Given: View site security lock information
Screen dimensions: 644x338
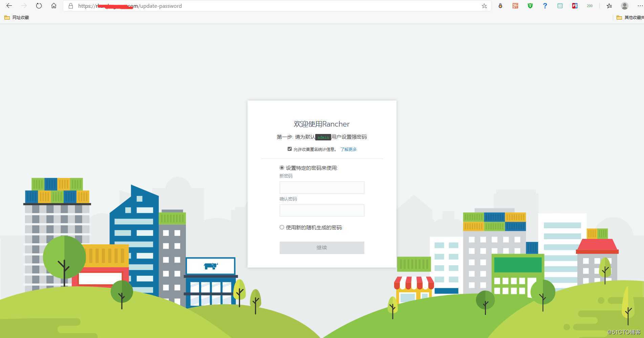Looking at the screenshot, I should (x=71, y=6).
